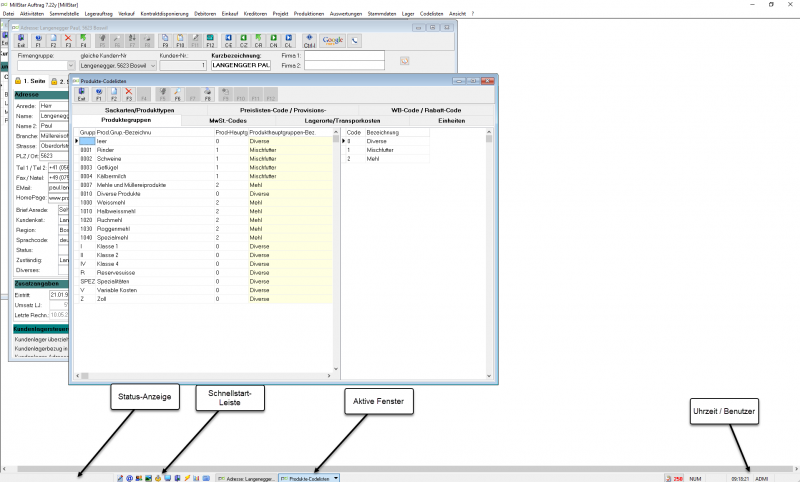The height and width of the screenshot is (482, 800).
Task: Click the Kurzbezeichnung input field
Action: point(241,65)
